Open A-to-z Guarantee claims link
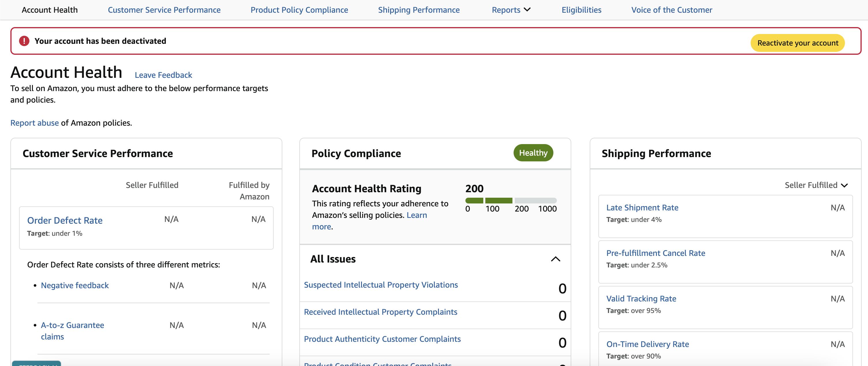Screen dimensions: 868x366 pos(72,331)
